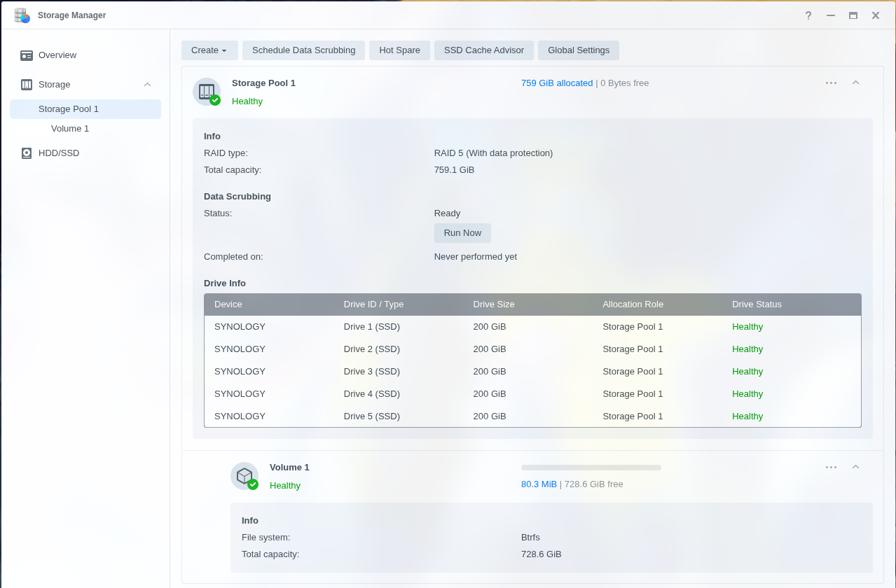Open the Overview page
Screen dimensions: 896x588
(x=85, y=55)
